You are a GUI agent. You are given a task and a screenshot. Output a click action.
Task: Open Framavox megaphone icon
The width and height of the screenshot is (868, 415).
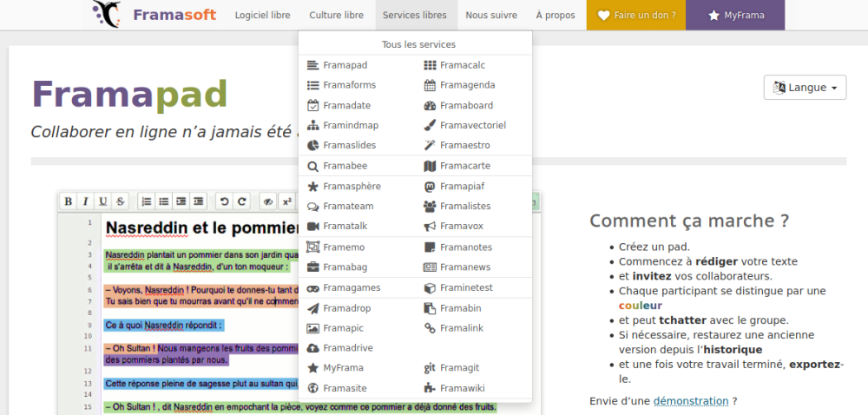click(x=431, y=227)
